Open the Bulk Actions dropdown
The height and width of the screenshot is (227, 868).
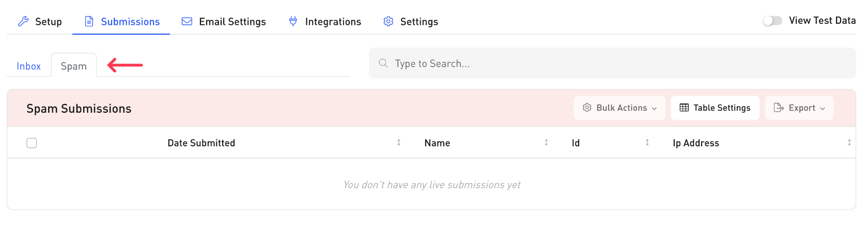coord(619,108)
